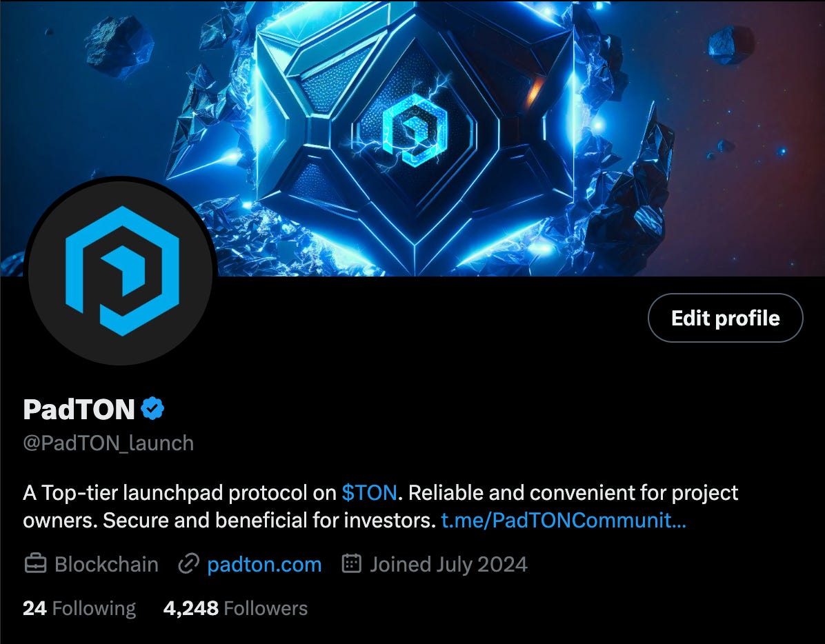Click the briefcase icon beside Blockchain
The height and width of the screenshot is (644, 825).
[x=35, y=564]
